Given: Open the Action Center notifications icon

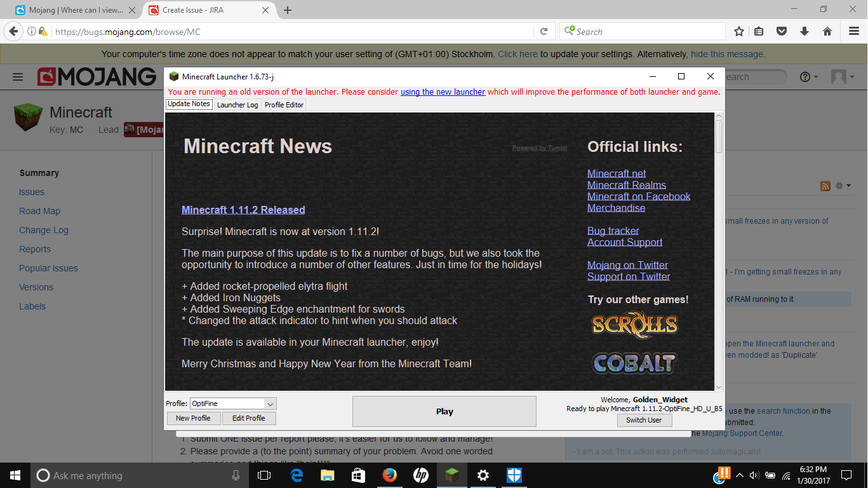Looking at the screenshot, I should 846,475.
